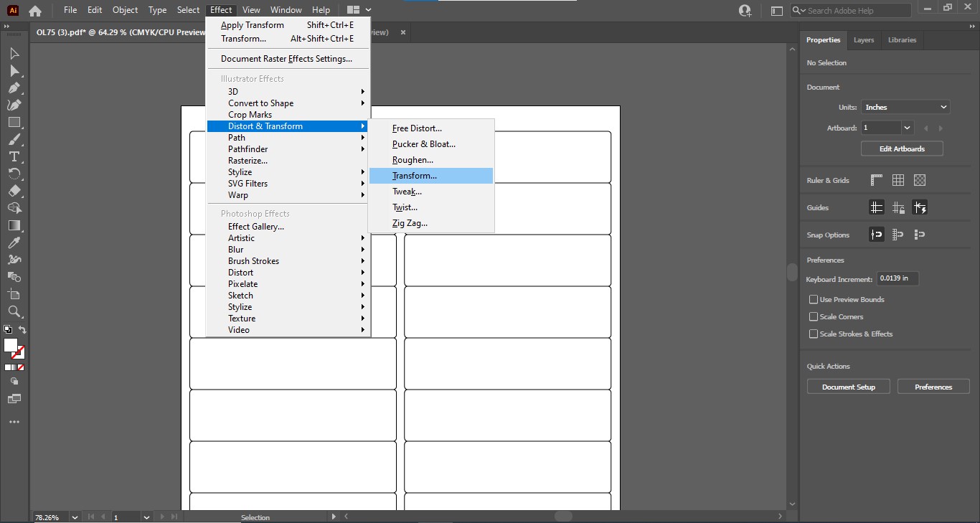Click the Show Grid icon
Screen dimensions: 980x523
[898, 180]
